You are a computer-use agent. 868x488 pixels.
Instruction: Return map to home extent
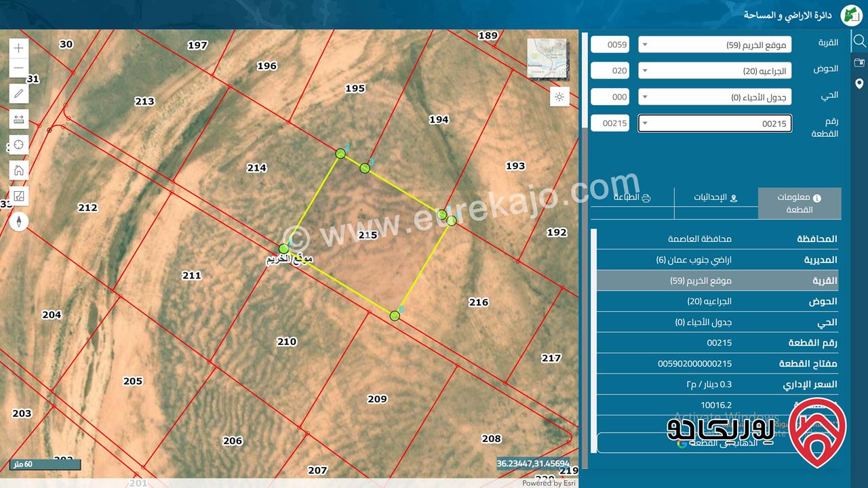[19, 170]
